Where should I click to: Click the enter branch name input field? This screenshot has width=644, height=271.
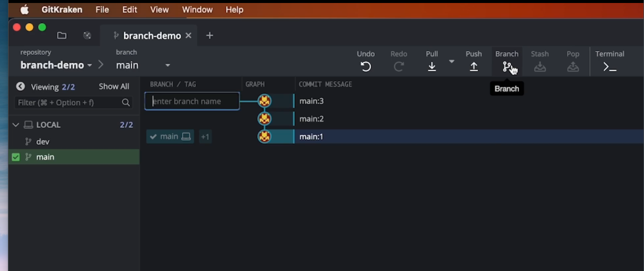[x=192, y=101]
